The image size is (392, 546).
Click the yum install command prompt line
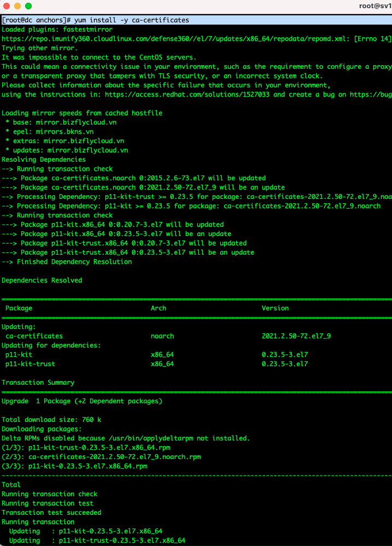96,20
